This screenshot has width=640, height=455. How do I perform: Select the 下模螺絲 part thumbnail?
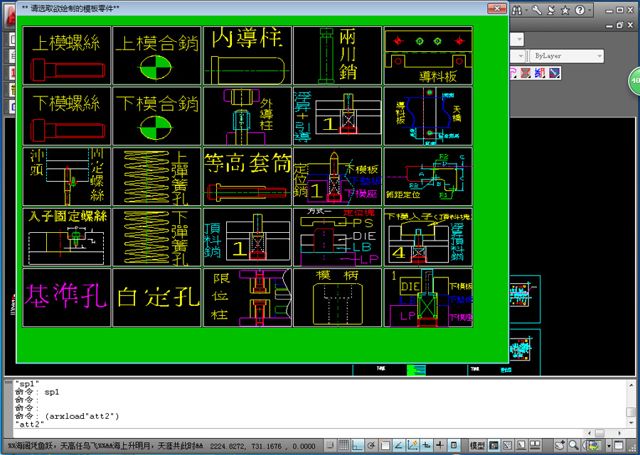[67, 116]
